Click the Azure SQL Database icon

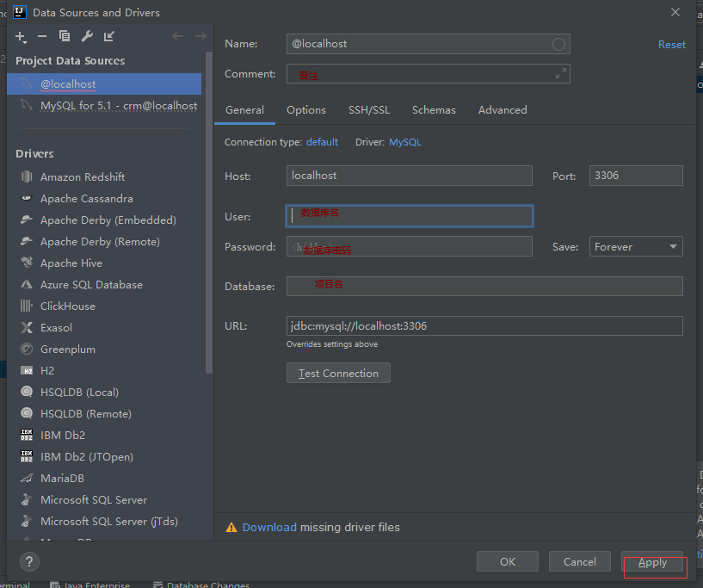pyautogui.click(x=27, y=284)
